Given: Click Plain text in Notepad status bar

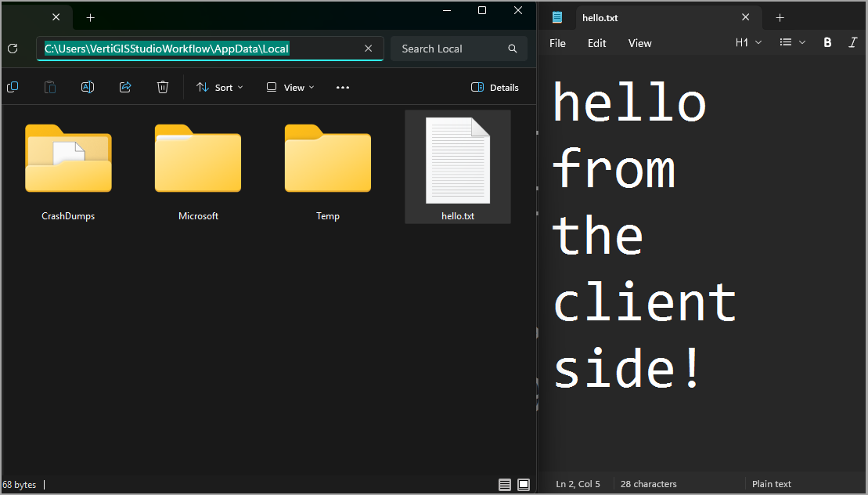Looking at the screenshot, I should click(772, 484).
